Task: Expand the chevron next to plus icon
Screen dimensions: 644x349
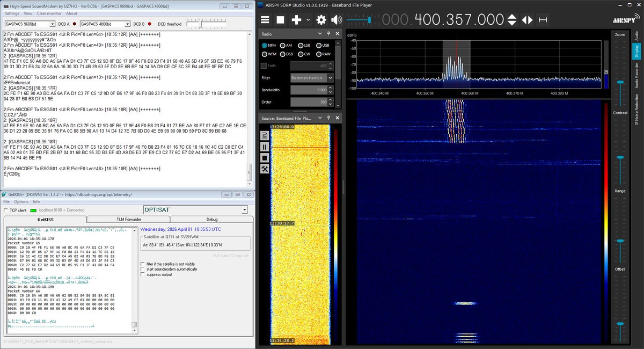Action: click(308, 20)
